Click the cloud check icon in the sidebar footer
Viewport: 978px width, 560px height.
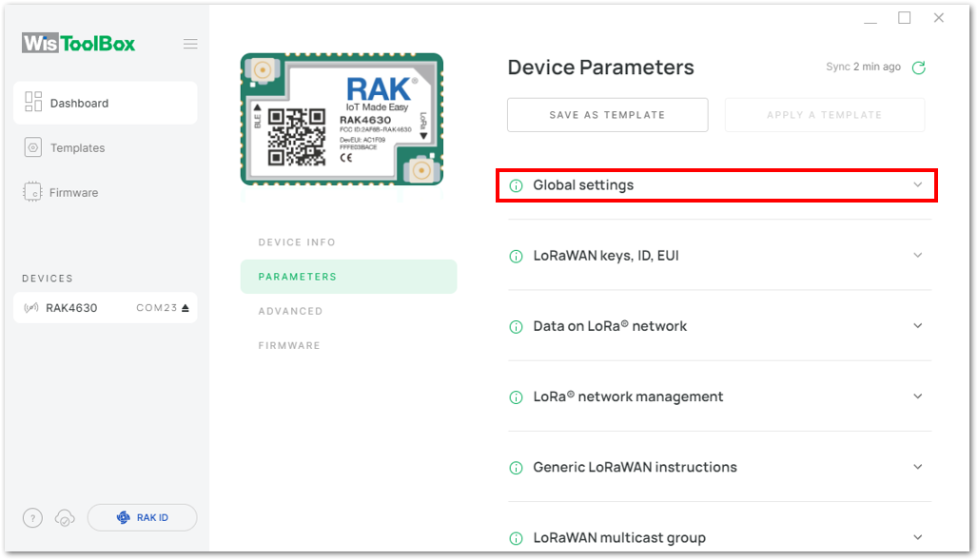(x=65, y=517)
